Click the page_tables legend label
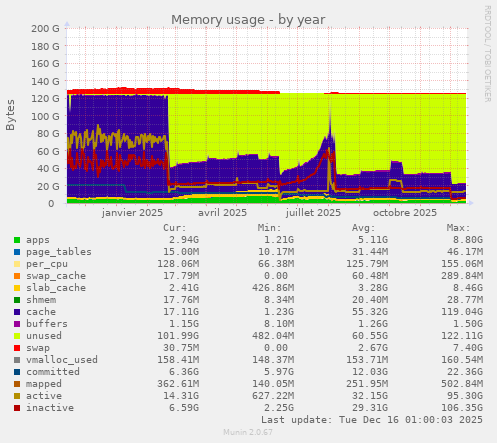Viewport: 497px width, 443px height. pos(59,252)
